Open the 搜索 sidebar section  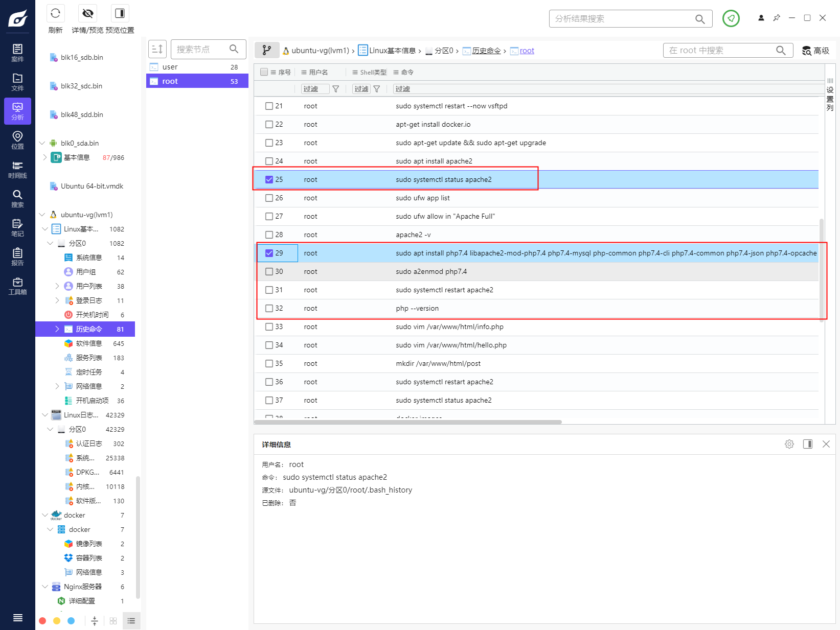(17, 198)
